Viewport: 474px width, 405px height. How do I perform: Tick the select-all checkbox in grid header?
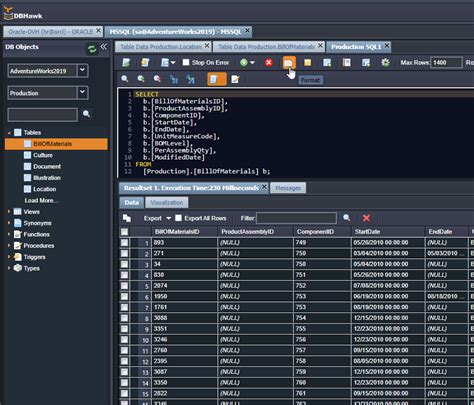click(x=124, y=232)
